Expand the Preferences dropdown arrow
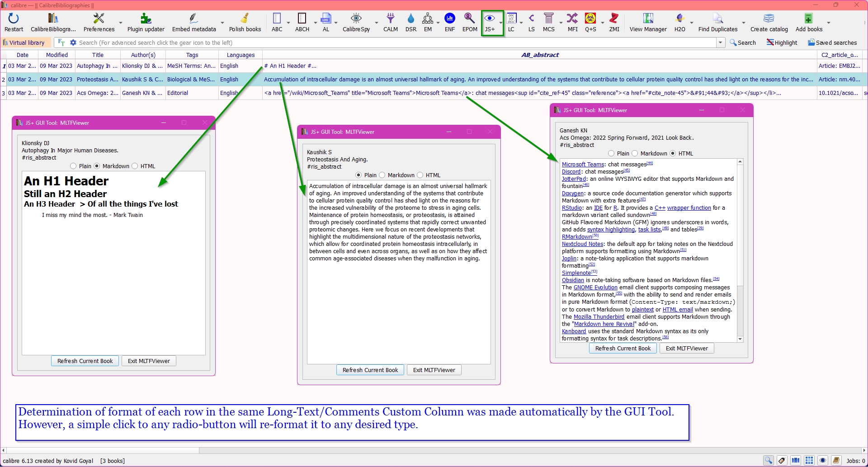The height and width of the screenshot is (467, 868). tap(121, 23)
